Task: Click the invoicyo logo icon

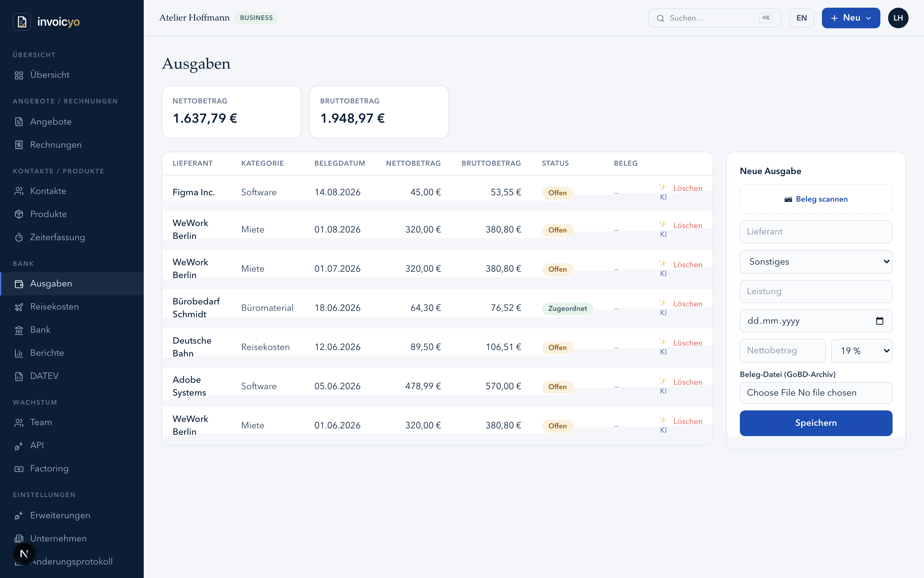Action: (x=22, y=22)
